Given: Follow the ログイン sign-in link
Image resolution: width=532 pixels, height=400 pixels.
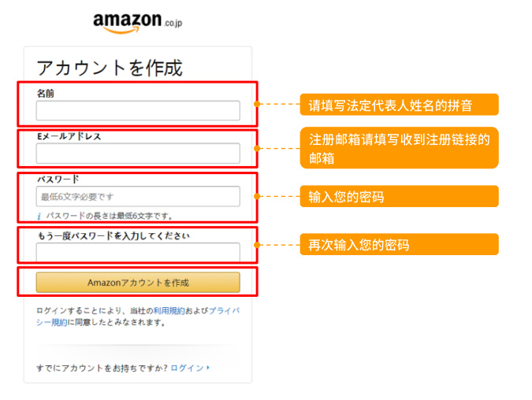Looking at the screenshot, I should [187, 368].
